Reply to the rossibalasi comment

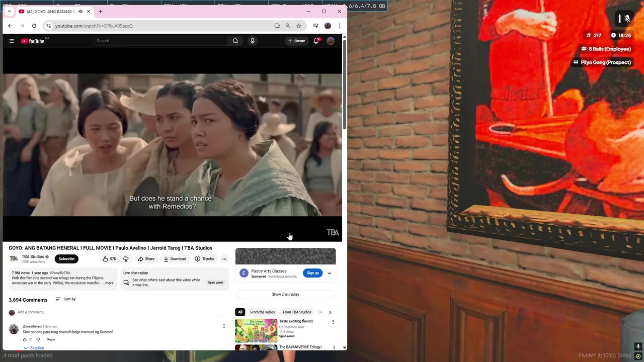[51, 339]
